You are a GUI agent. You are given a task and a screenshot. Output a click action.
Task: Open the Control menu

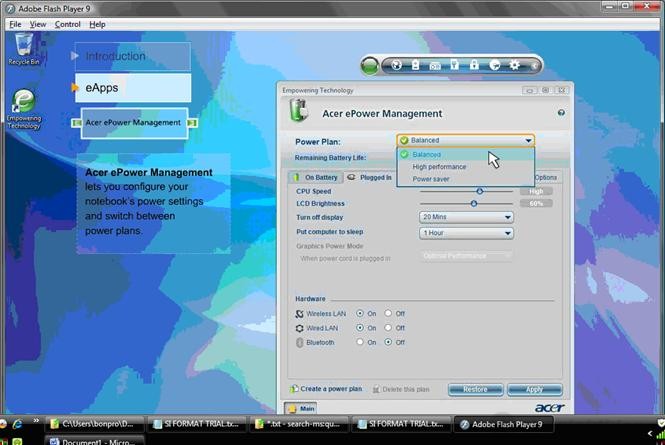coord(68,24)
